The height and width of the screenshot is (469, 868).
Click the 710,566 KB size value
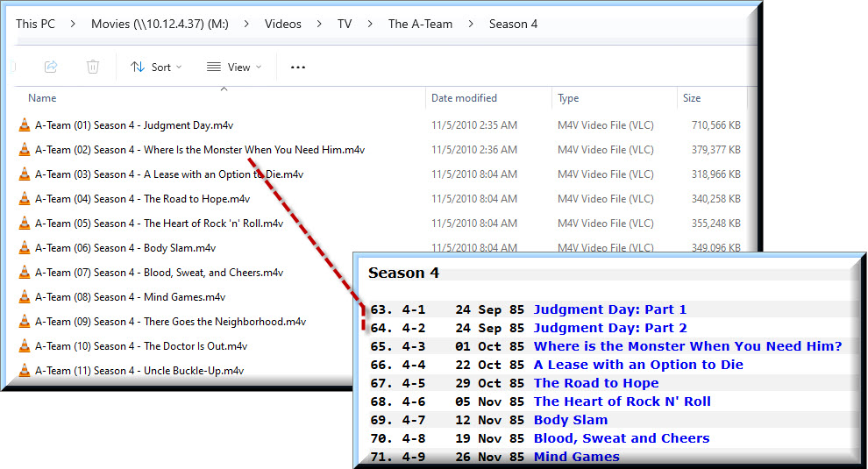715,125
